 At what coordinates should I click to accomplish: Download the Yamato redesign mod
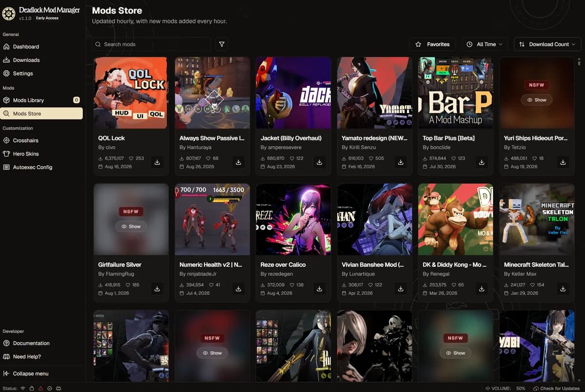click(401, 162)
